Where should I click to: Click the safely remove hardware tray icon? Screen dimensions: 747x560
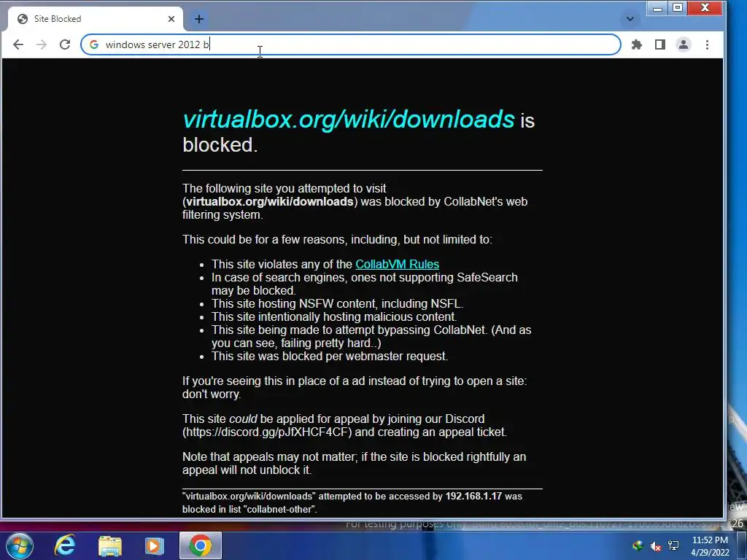[x=638, y=545]
